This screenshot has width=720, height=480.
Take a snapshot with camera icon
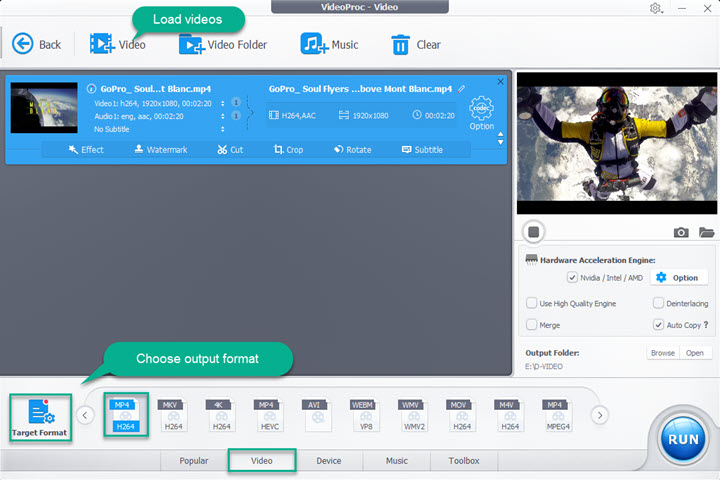click(681, 232)
